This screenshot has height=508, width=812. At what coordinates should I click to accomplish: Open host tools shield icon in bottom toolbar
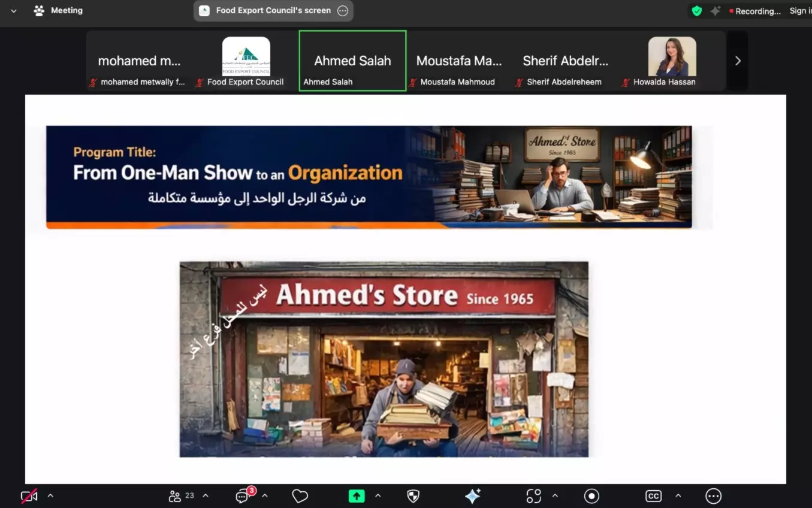(x=413, y=496)
